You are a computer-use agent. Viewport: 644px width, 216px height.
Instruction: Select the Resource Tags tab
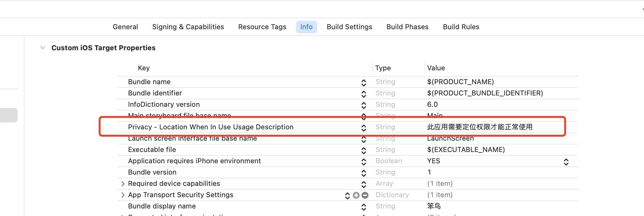[x=262, y=27]
